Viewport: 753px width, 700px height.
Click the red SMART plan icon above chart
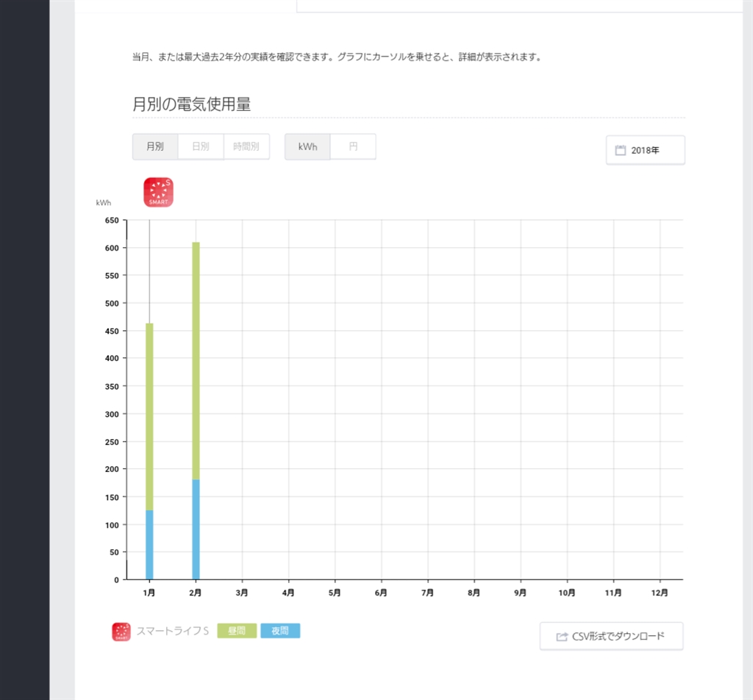[159, 193]
